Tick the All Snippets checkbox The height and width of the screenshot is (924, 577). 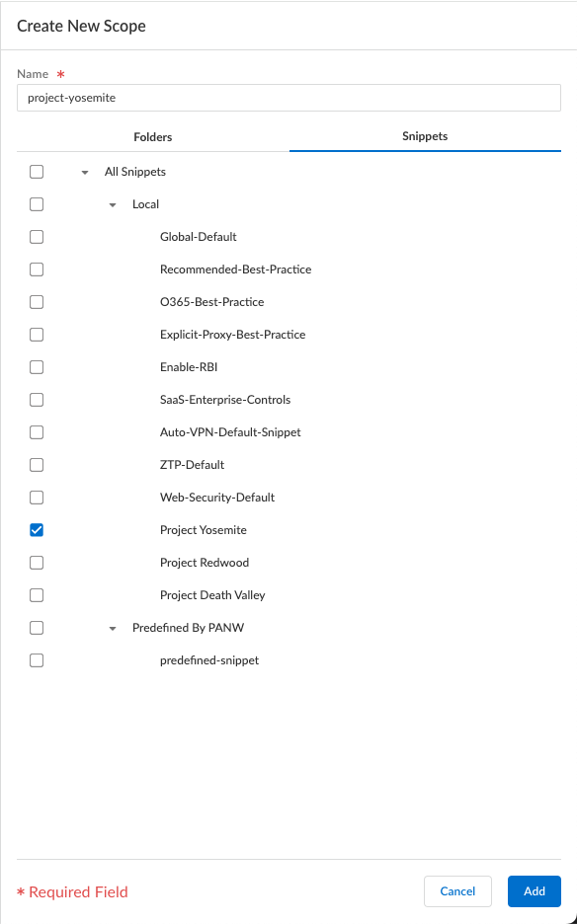[37, 172]
